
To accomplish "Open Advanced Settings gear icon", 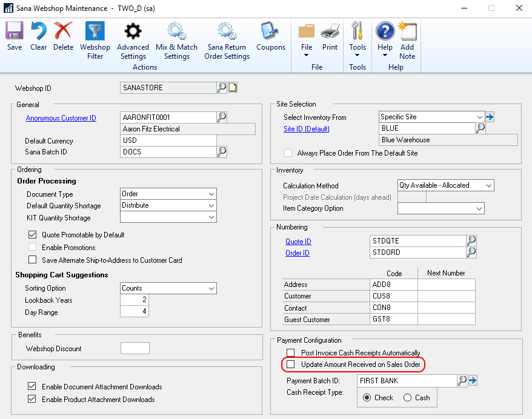I will click(133, 31).
